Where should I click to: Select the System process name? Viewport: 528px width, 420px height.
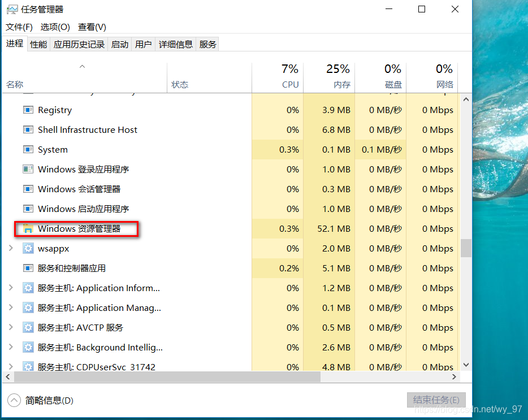tap(53, 150)
